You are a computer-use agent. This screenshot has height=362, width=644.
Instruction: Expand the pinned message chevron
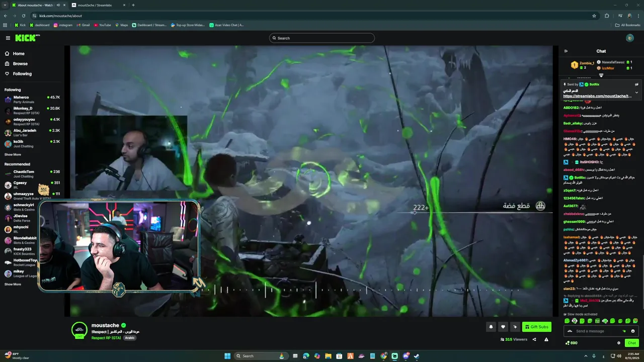pos(636,93)
